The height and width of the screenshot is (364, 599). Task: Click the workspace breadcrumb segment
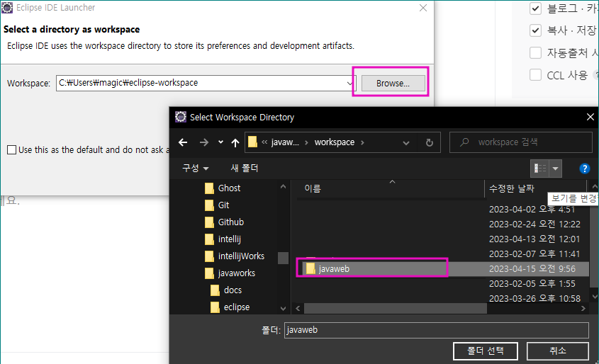tap(335, 142)
